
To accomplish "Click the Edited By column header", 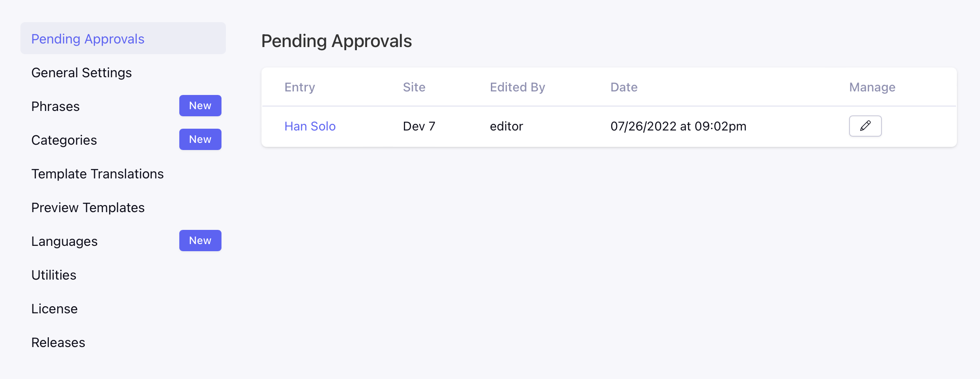I will click(518, 87).
